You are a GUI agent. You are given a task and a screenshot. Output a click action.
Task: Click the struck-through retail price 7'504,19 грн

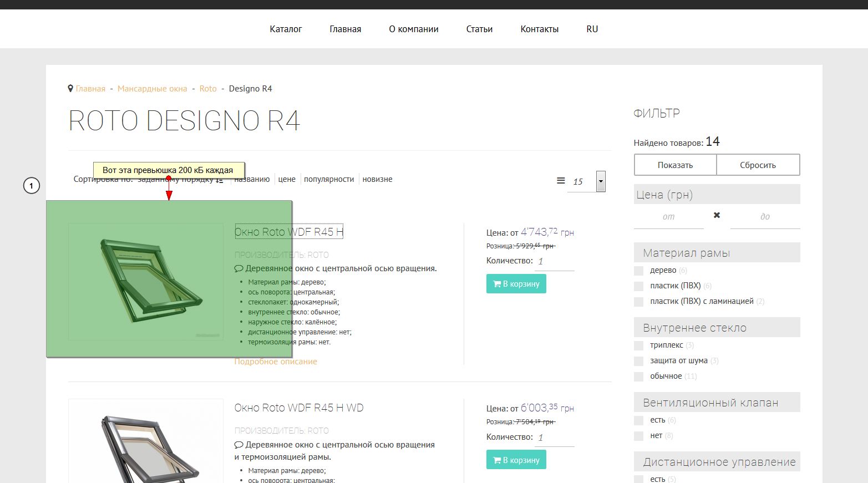535,421
